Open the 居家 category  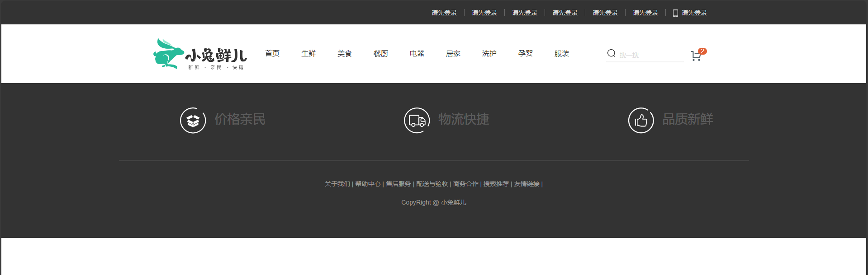(x=453, y=53)
